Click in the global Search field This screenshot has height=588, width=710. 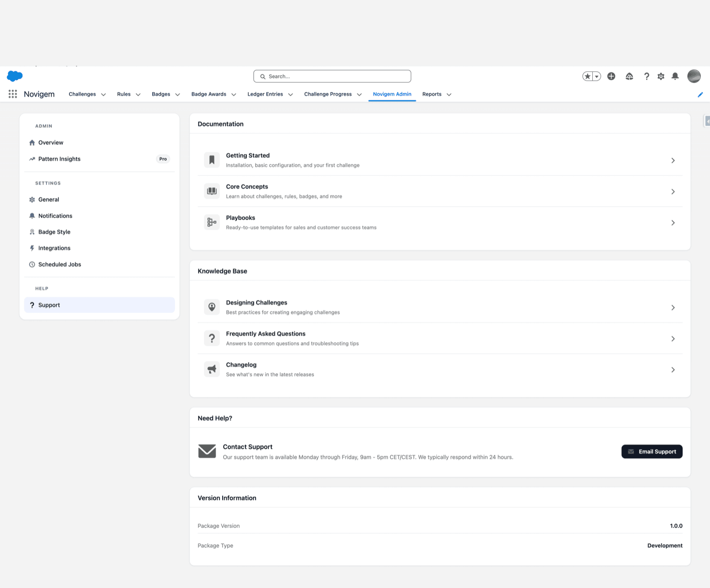click(x=332, y=77)
